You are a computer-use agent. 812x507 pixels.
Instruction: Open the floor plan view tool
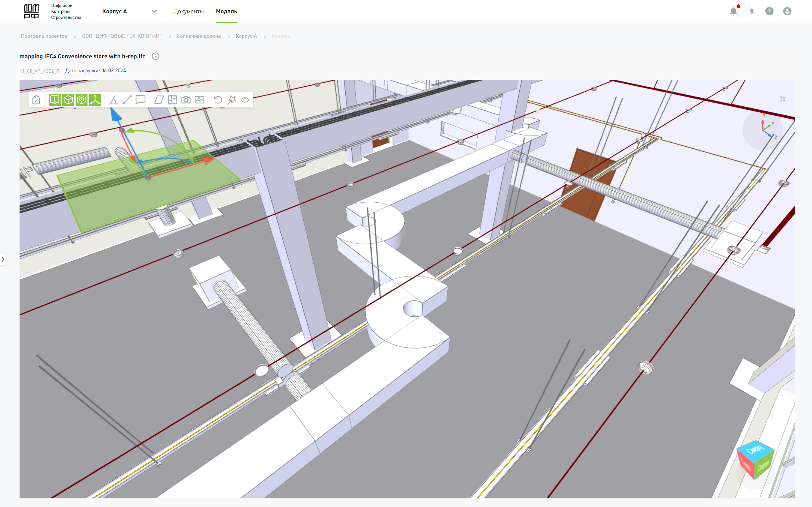[173, 100]
